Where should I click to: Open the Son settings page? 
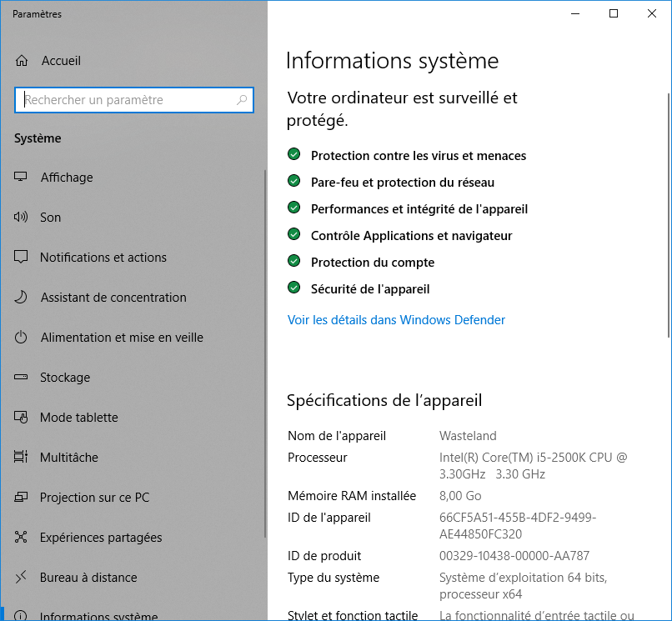133,217
